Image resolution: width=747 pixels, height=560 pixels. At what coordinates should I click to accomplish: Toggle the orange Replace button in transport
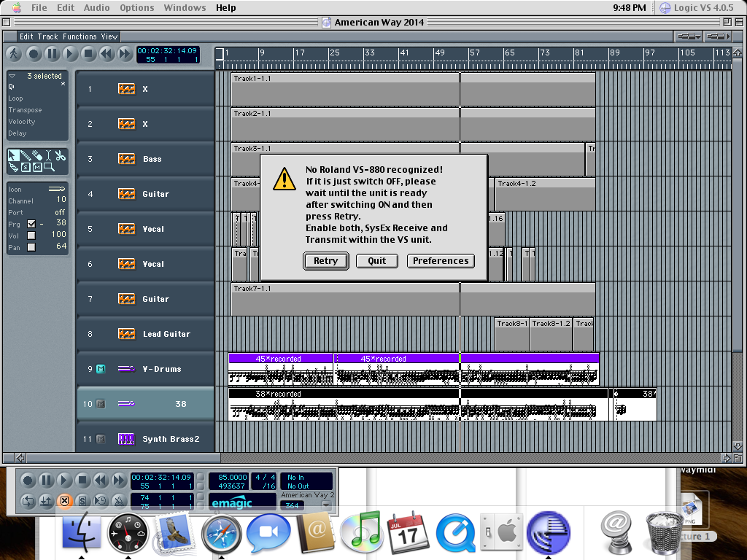pos(64,500)
